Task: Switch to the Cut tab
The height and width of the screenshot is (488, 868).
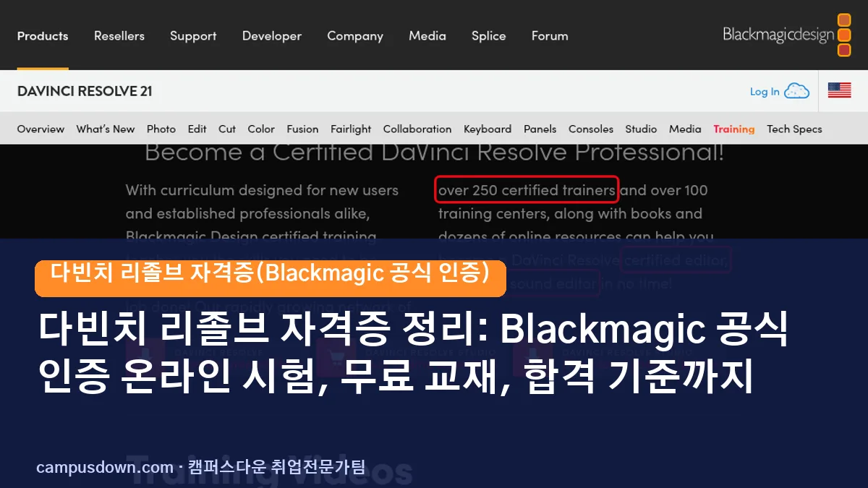Action: 227,129
